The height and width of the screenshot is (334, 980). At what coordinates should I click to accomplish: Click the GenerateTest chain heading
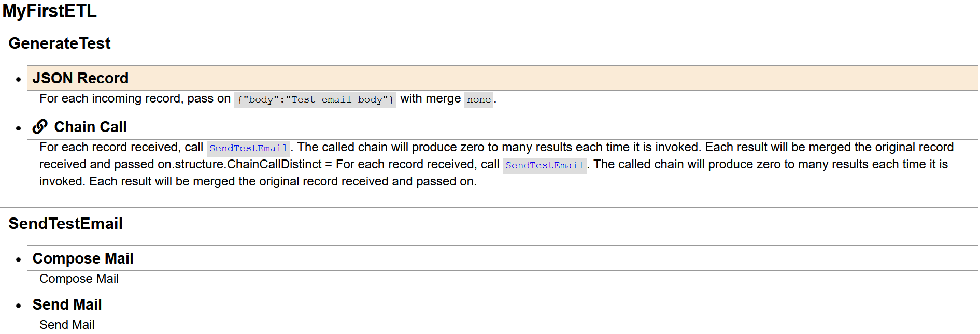60,43
